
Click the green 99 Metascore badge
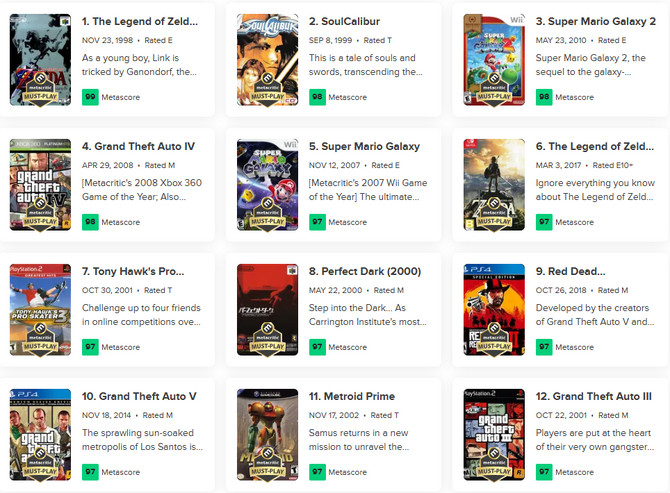tap(90, 97)
